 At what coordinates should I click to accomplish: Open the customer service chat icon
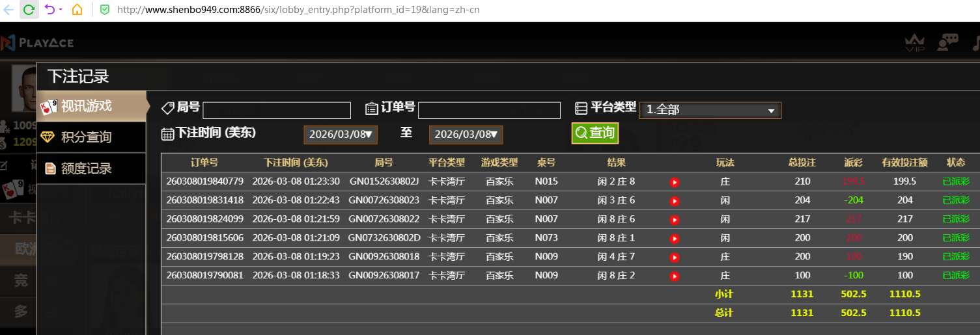(947, 42)
